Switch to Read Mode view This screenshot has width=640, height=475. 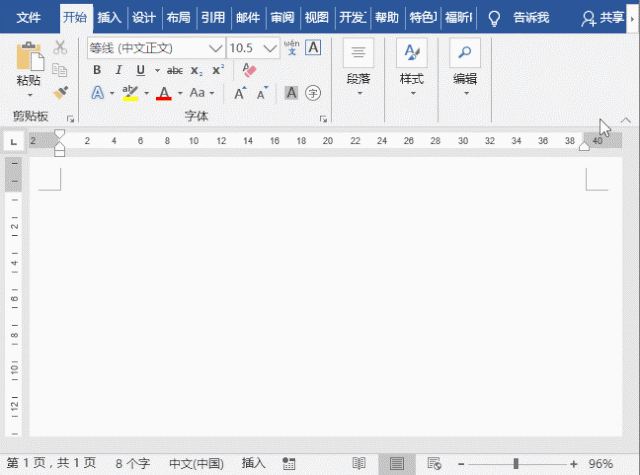359,464
